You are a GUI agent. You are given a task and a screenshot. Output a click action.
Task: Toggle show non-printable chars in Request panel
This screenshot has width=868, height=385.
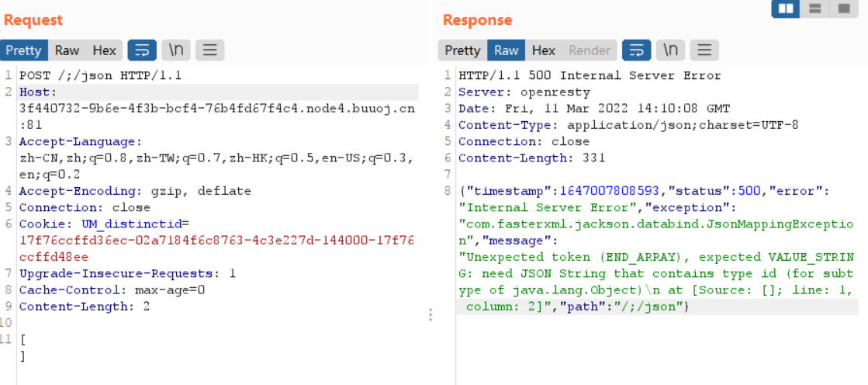[x=176, y=50]
